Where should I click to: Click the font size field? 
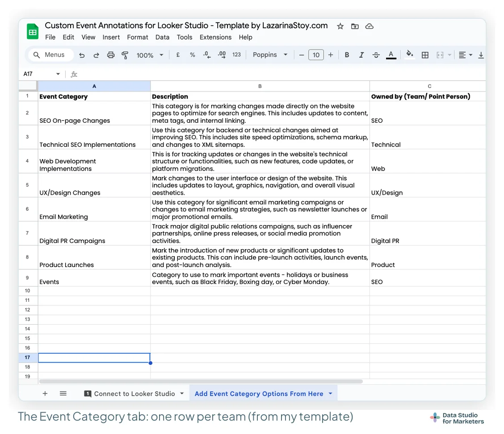point(316,55)
